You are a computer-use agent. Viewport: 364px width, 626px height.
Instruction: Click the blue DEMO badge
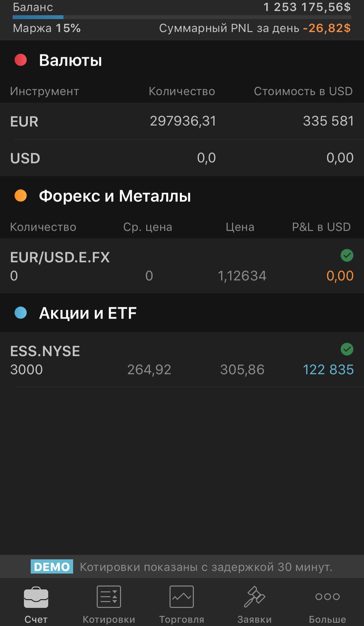click(x=52, y=566)
